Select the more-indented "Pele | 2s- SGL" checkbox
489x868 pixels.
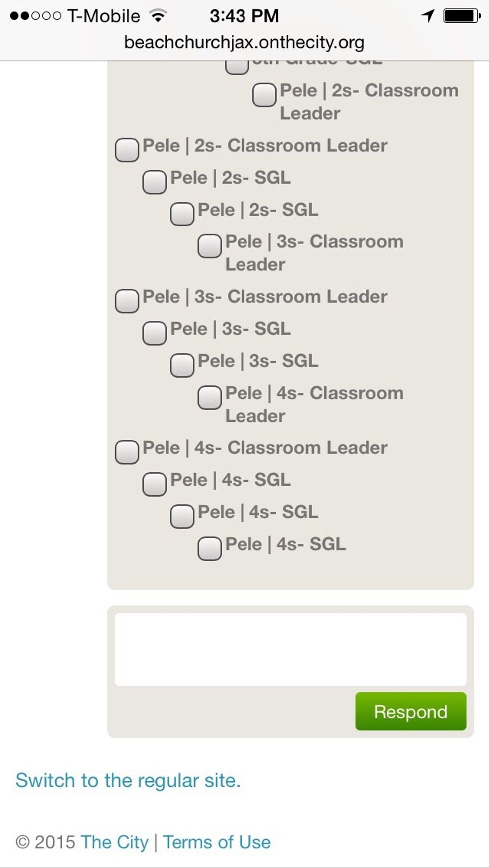[182, 214]
